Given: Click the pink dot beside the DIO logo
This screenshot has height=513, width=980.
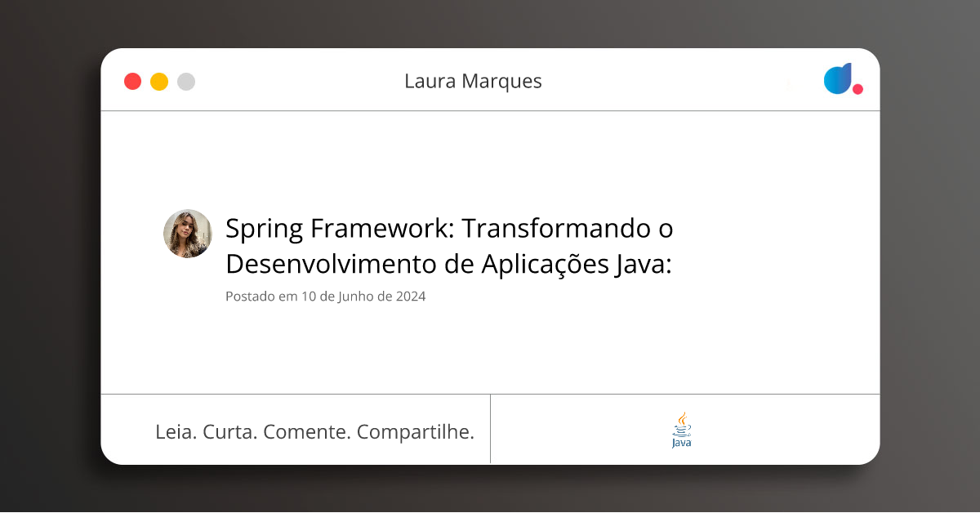Looking at the screenshot, I should 857,89.
